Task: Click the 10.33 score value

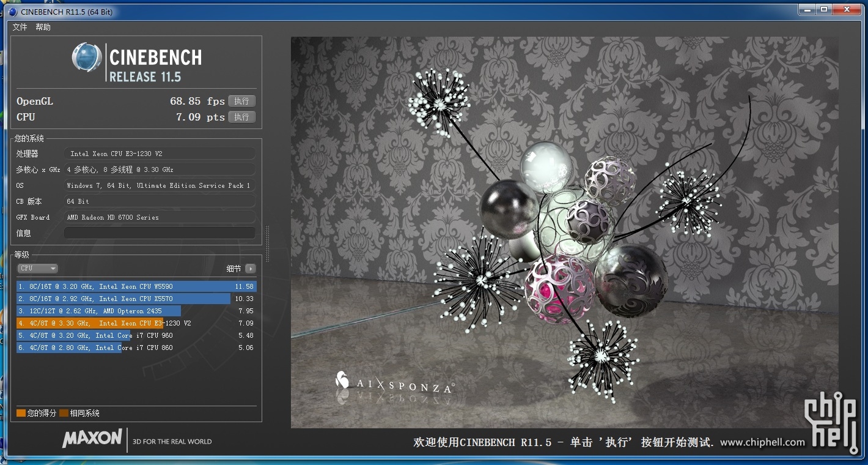Action: point(244,299)
